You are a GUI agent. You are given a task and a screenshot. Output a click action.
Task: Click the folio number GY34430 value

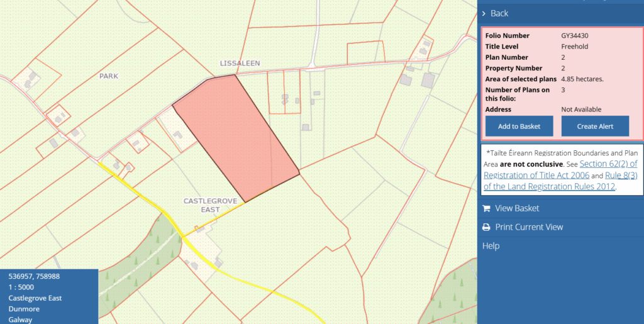tap(574, 36)
